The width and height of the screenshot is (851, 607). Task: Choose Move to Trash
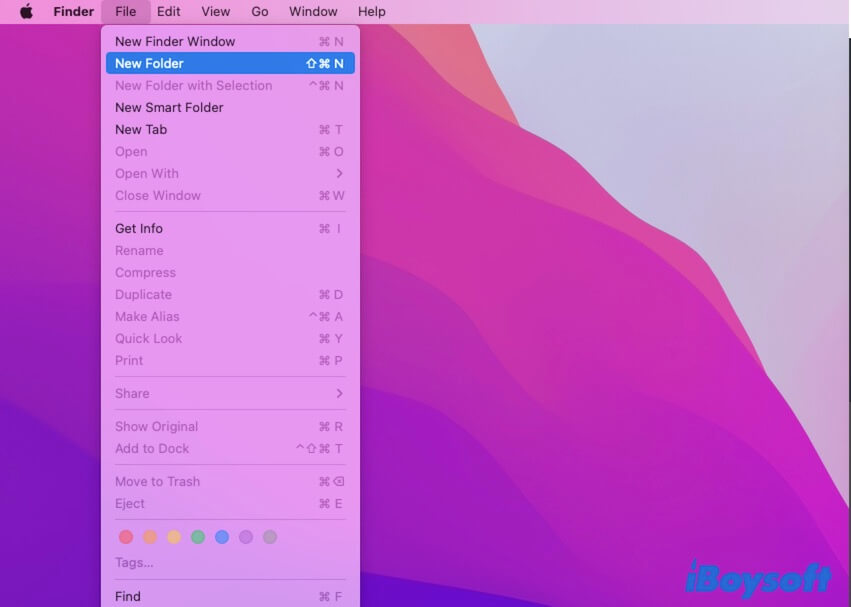[x=157, y=481]
